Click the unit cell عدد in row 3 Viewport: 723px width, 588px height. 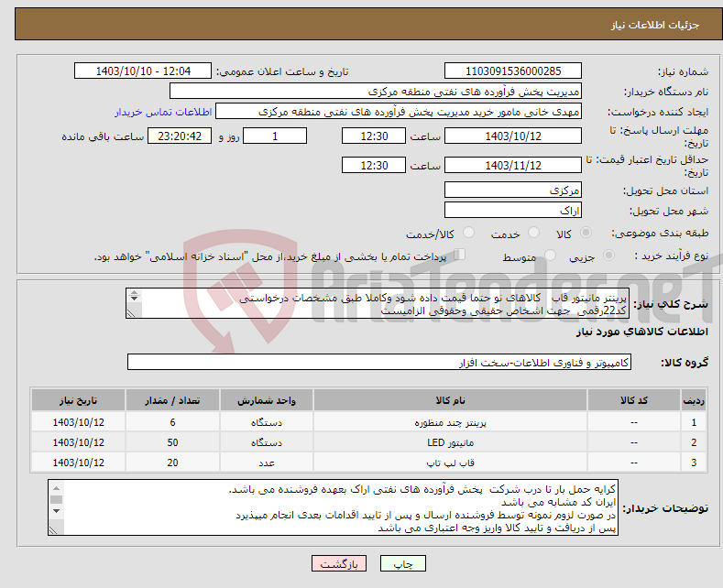(267, 463)
